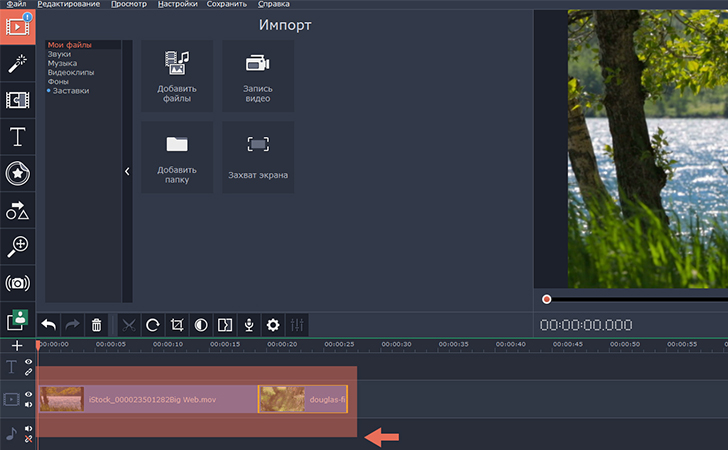Click the microphone Record Audio icon

249,325
